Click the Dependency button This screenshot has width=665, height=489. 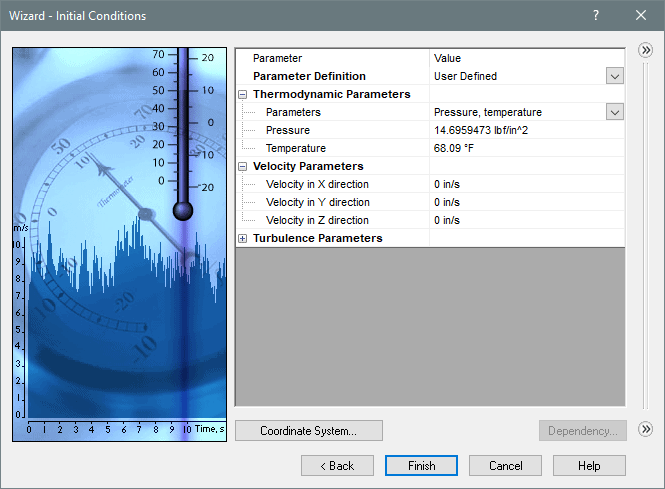point(583,431)
